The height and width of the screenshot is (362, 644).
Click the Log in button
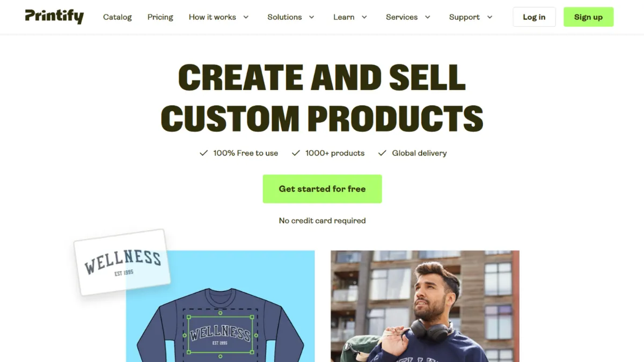tap(534, 17)
